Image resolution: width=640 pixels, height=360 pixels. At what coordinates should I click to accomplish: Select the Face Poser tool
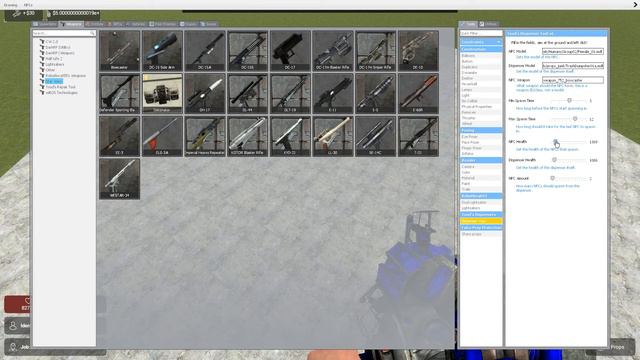click(481, 142)
